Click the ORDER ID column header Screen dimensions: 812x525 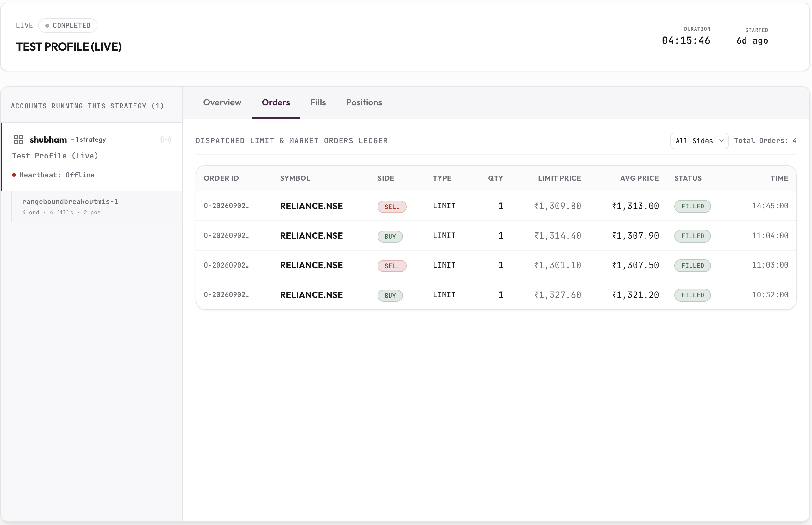point(221,178)
